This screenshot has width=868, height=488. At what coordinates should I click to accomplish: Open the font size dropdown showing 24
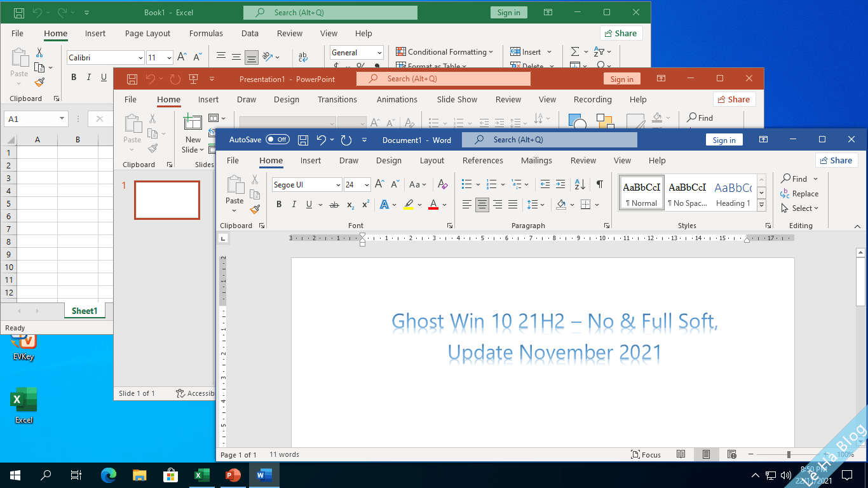click(366, 184)
